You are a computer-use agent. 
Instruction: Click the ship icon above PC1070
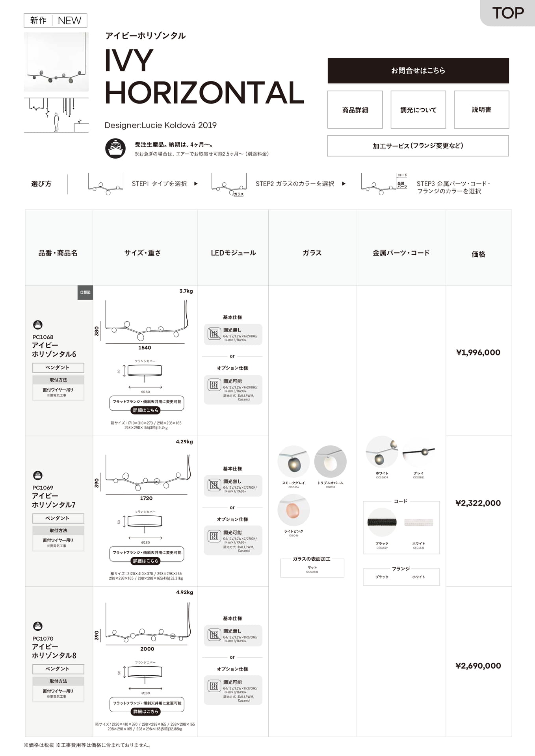tap(38, 626)
